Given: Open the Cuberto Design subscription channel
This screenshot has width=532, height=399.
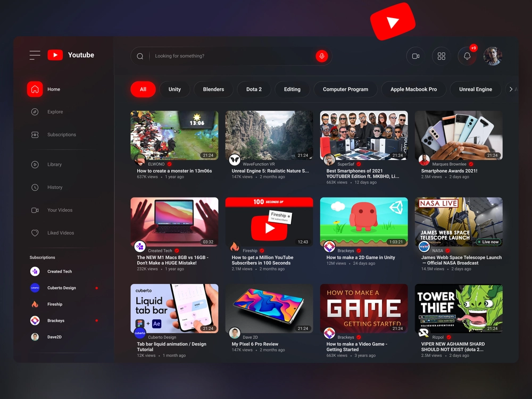Looking at the screenshot, I should click(x=61, y=288).
